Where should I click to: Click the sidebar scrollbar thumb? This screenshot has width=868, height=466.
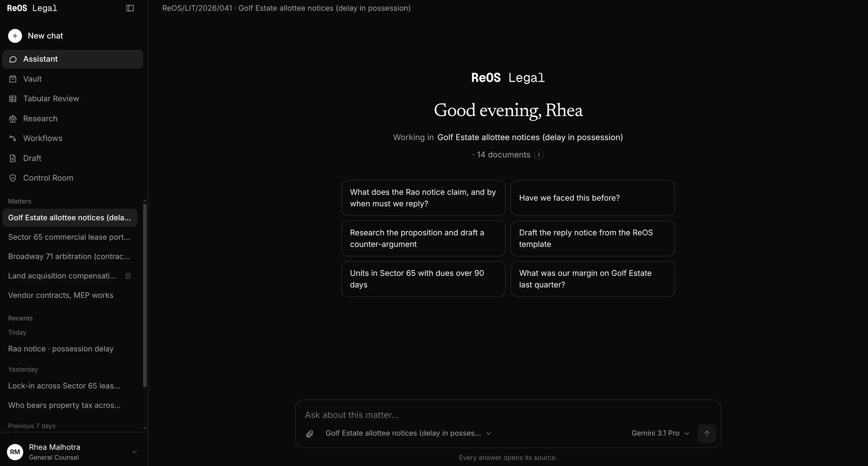(x=145, y=296)
